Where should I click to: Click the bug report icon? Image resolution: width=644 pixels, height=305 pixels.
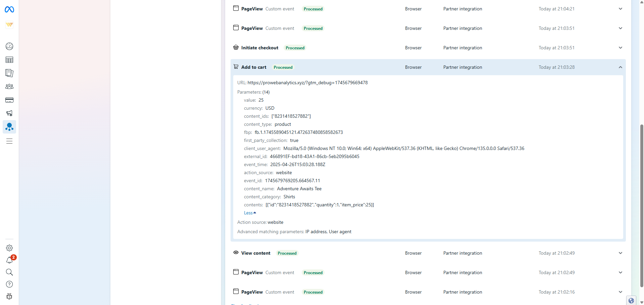(x=9, y=296)
